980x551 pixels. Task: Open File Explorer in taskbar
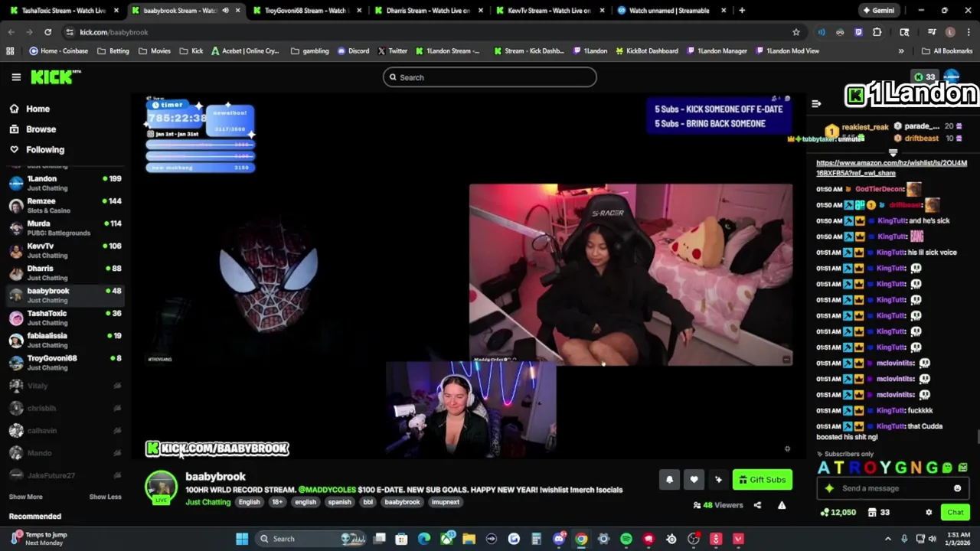pyautogui.click(x=469, y=539)
